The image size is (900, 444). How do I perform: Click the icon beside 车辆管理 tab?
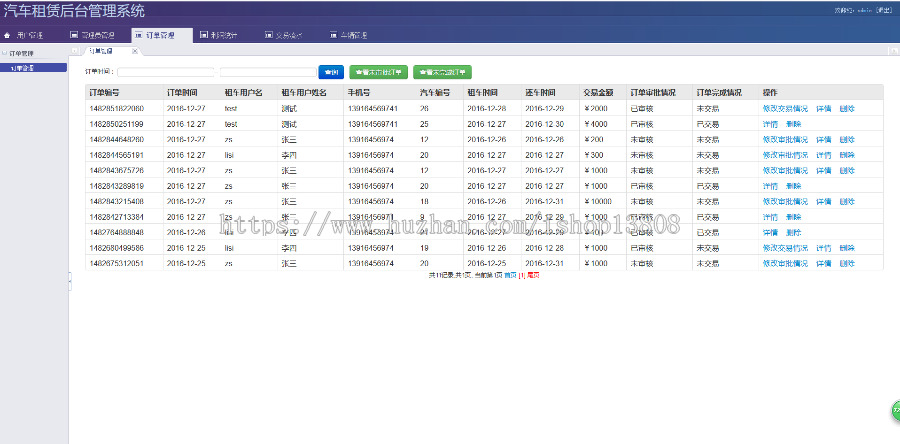coord(333,35)
